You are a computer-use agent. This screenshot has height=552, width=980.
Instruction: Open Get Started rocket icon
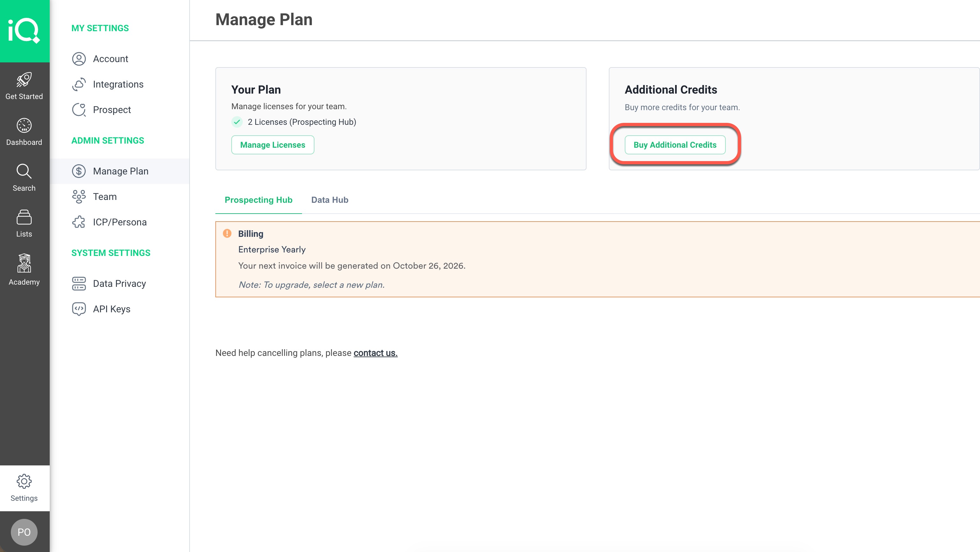pos(24,80)
